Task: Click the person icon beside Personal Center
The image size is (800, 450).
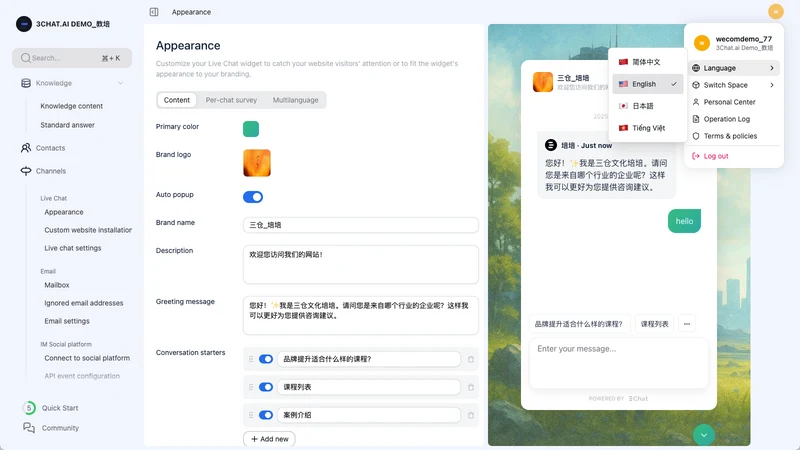Action: (696, 102)
